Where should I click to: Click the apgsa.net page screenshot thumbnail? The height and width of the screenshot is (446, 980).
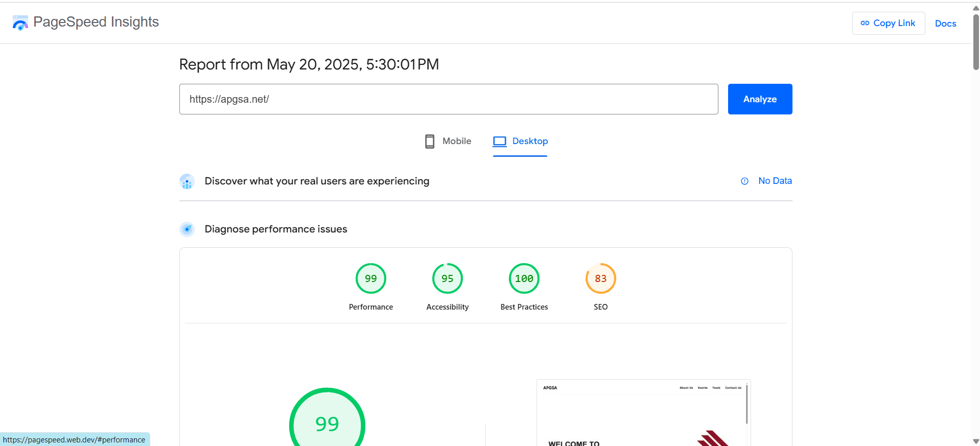coord(644,413)
